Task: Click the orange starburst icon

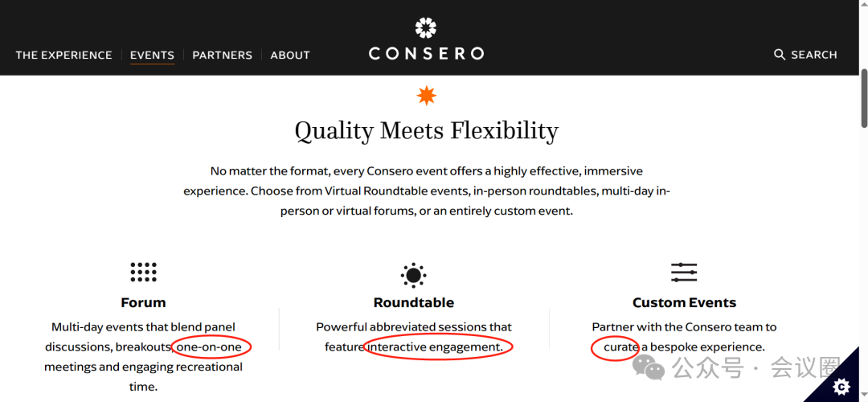Action: 426,96
